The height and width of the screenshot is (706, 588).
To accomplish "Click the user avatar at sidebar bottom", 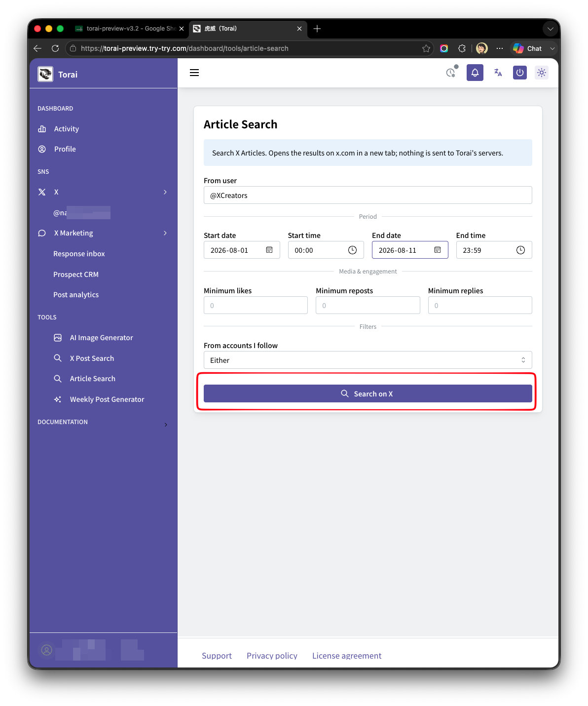I will click(x=47, y=650).
